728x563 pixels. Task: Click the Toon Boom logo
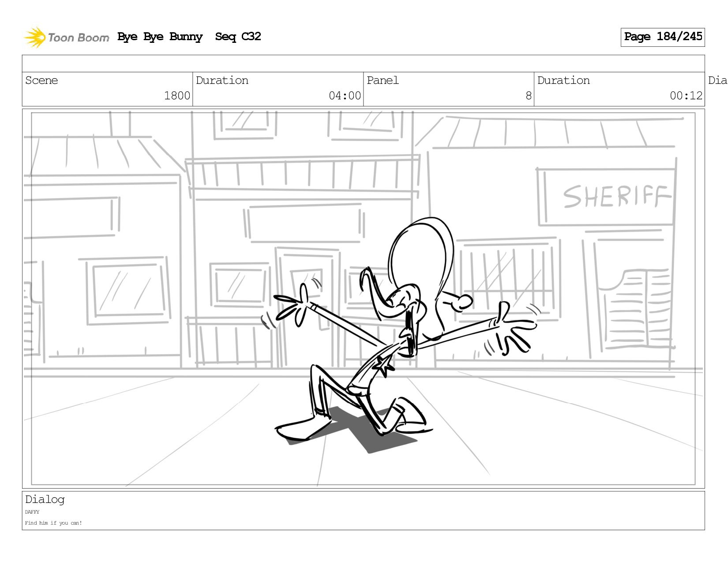pos(66,37)
